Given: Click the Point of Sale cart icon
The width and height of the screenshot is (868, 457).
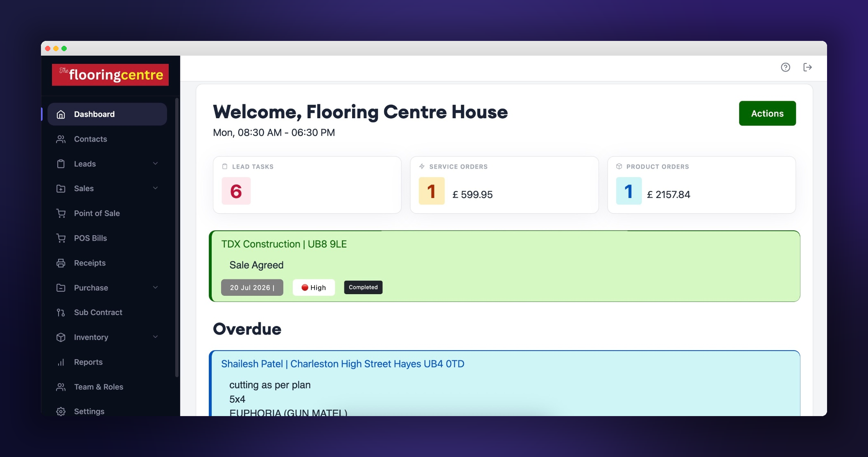Looking at the screenshot, I should click(x=61, y=213).
